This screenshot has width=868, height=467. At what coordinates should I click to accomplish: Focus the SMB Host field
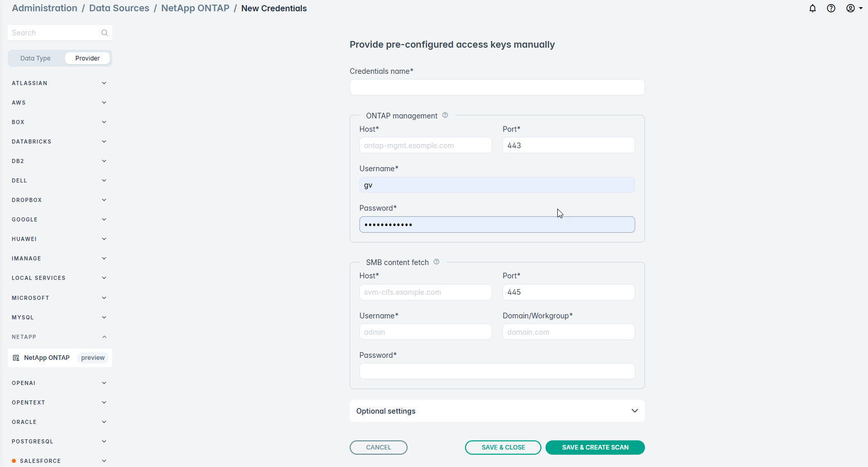point(426,292)
